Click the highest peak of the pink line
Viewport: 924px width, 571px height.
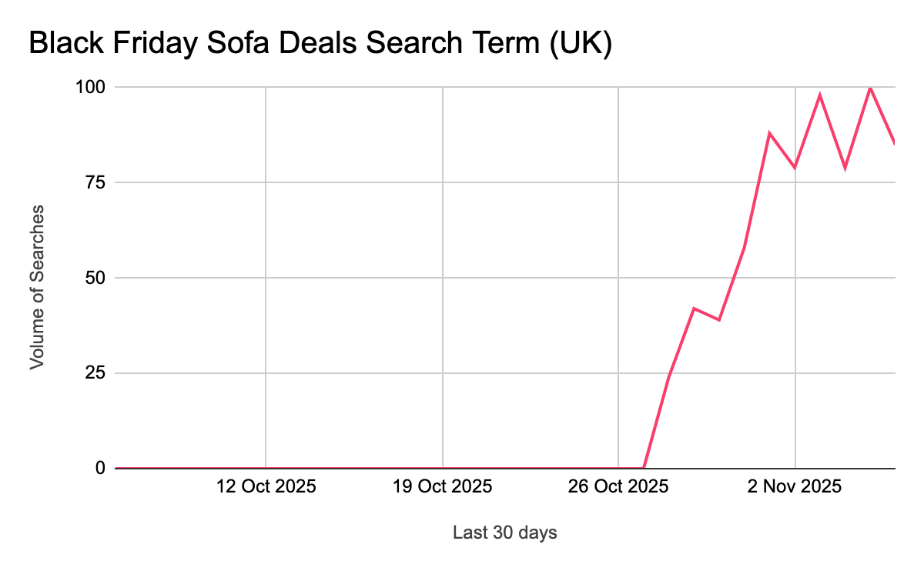coord(870,87)
